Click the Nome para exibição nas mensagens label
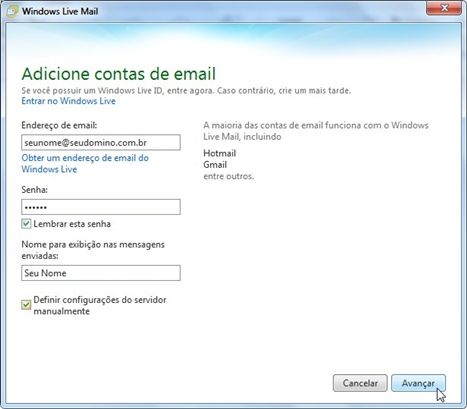Screen dimensions: 467x409 point(93,250)
